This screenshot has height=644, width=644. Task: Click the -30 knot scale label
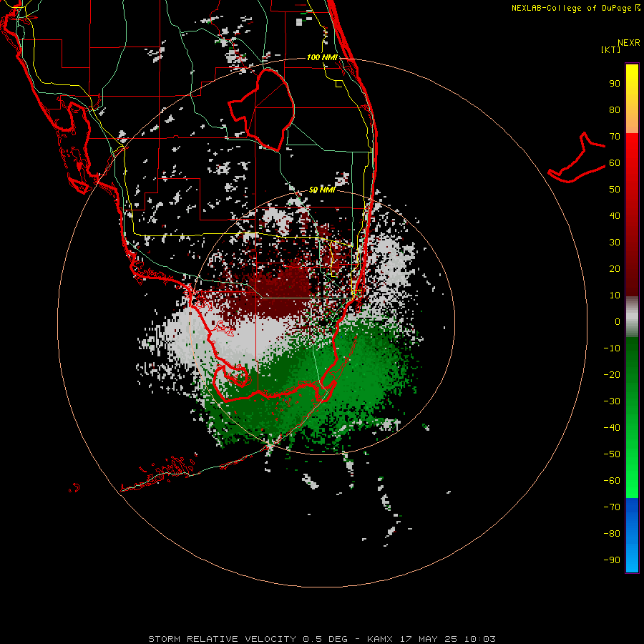[612, 401]
